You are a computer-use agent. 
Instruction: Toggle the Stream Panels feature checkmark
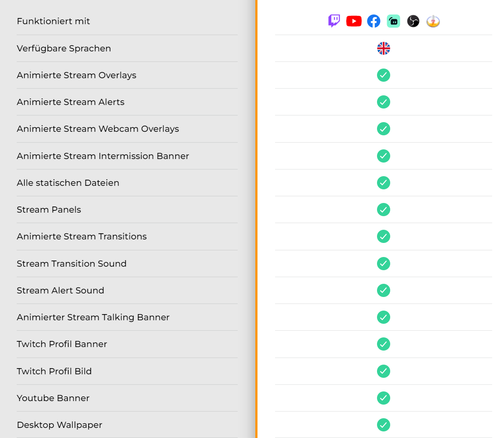383,210
